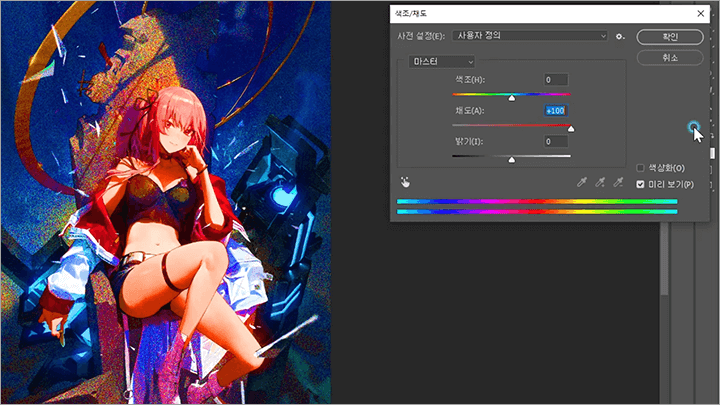Select the add to sample eyedropper
Viewport: 720px width, 405px height.
coord(600,182)
